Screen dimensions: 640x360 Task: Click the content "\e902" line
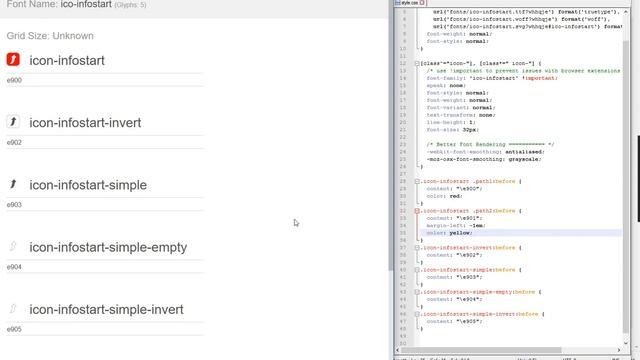click(454, 255)
